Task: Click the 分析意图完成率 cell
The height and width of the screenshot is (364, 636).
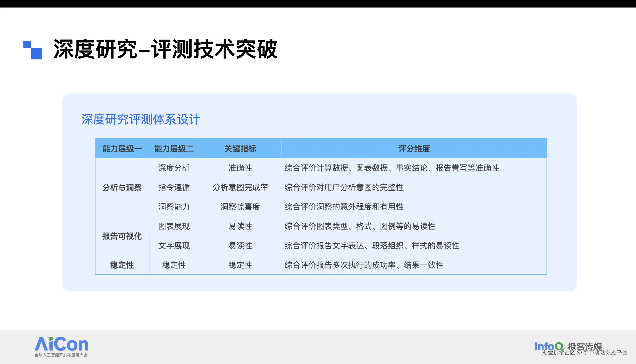Action: coord(240,187)
